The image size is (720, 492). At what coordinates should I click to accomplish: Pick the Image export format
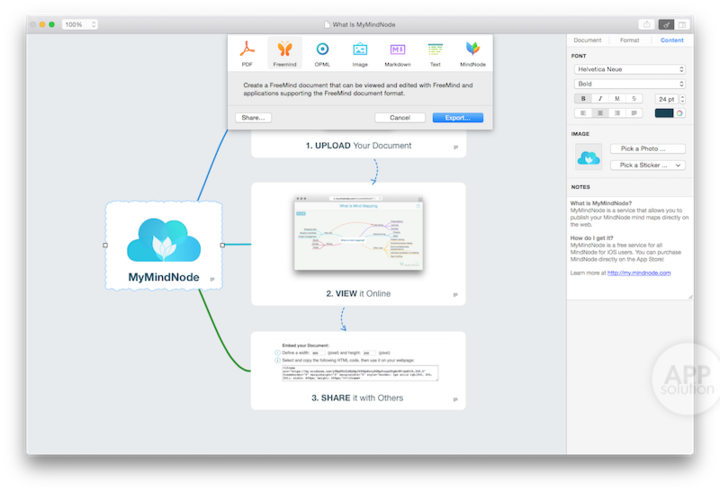click(x=360, y=52)
